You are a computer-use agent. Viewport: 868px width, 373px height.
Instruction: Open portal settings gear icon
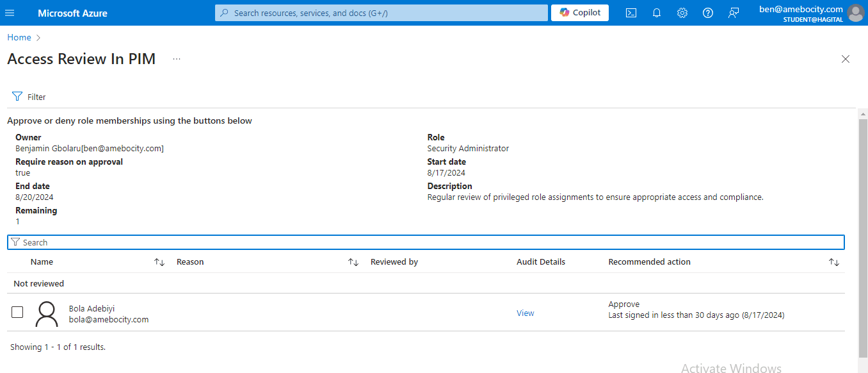pos(682,13)
